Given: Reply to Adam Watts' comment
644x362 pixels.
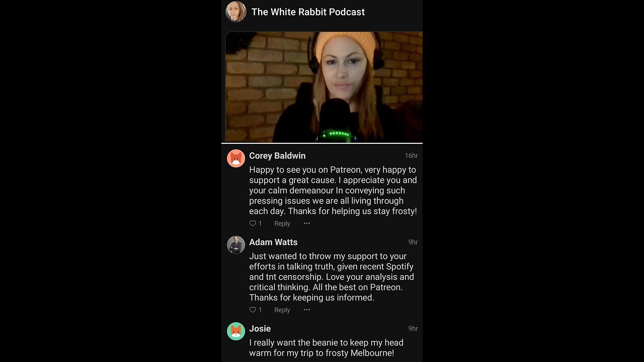Looking at the screenshot, I should click(282, 310).
